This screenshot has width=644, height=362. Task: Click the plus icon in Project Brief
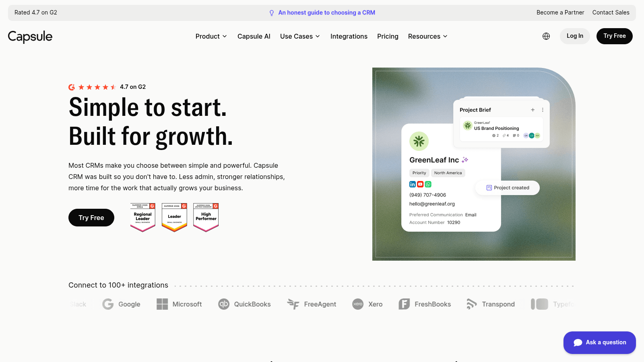pos(533,110)
